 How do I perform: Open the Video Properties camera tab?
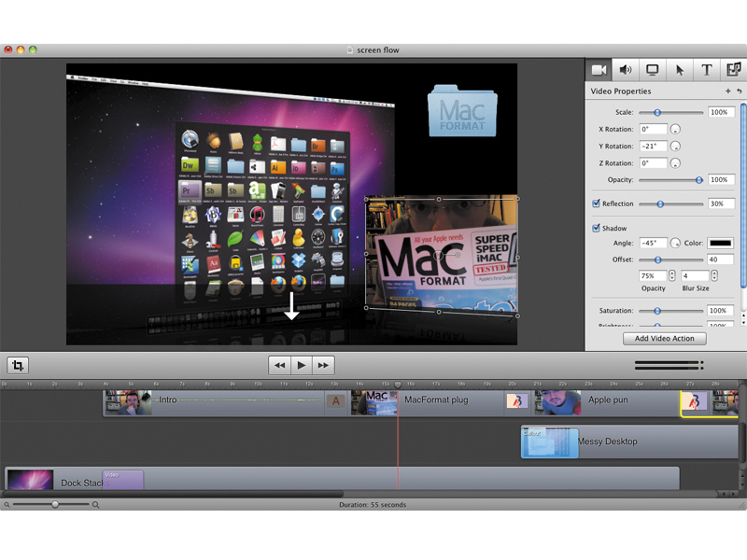(599, 70)
